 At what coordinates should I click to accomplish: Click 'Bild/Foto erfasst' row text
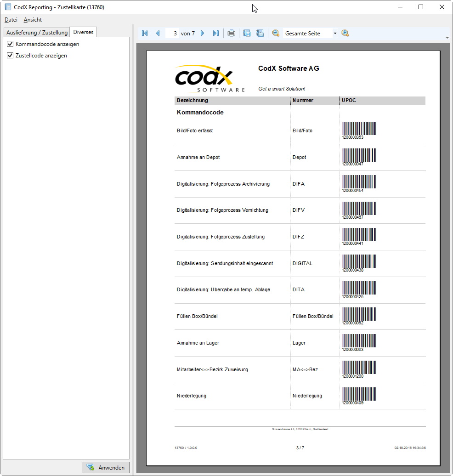point(195,130)
